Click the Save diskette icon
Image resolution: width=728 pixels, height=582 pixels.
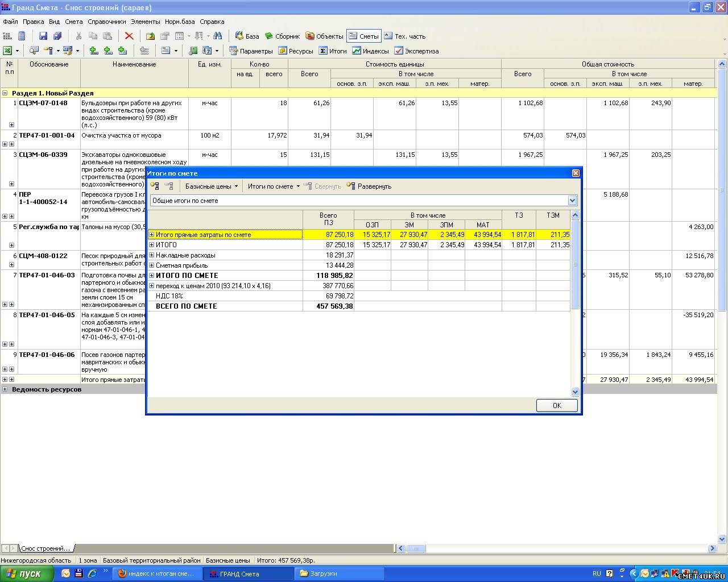pos(43,36)
